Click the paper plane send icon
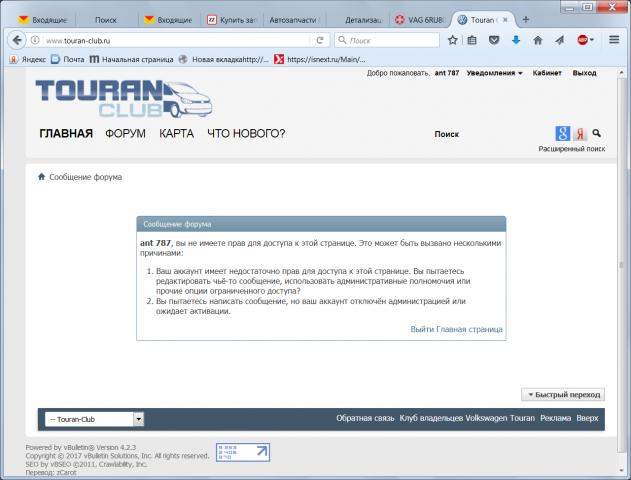631x480 pixels. pyautogui.click(x=560, y=40)
